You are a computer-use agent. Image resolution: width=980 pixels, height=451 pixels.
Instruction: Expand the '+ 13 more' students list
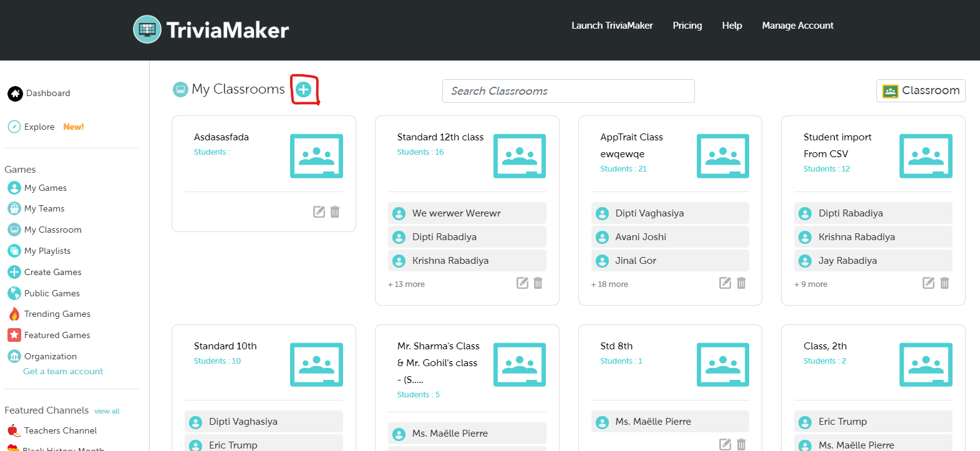coord(406,284)
